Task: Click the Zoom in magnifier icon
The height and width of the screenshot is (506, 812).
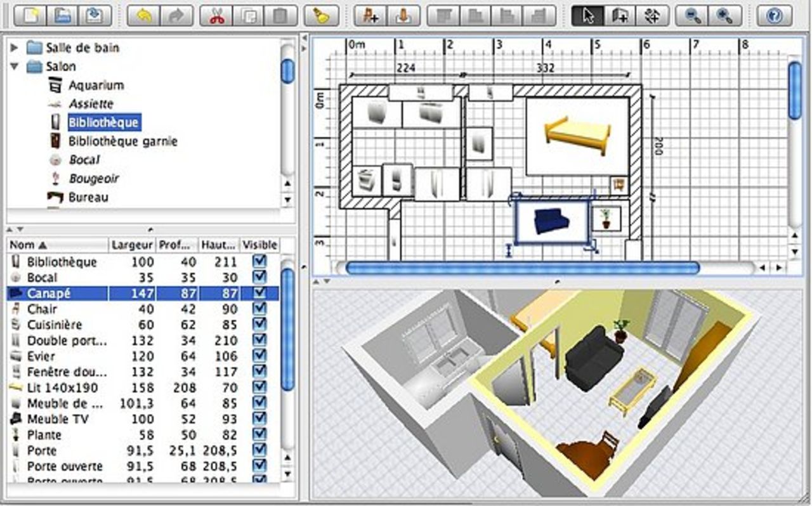Action: click(x=724, y=16)
